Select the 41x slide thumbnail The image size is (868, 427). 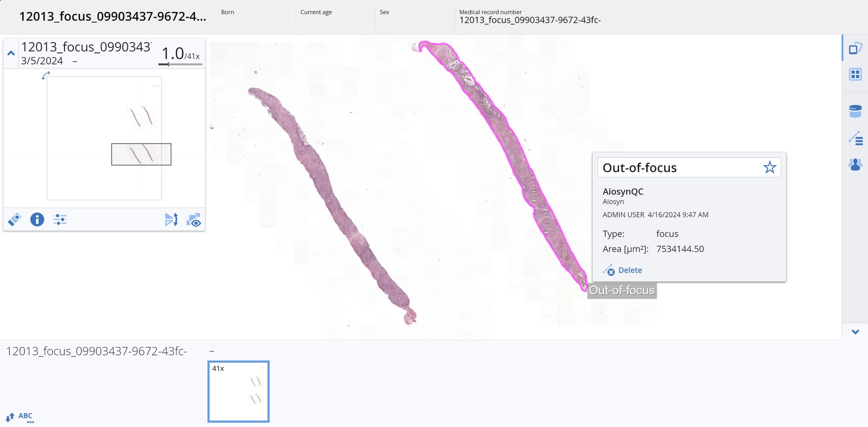[238, 391]
